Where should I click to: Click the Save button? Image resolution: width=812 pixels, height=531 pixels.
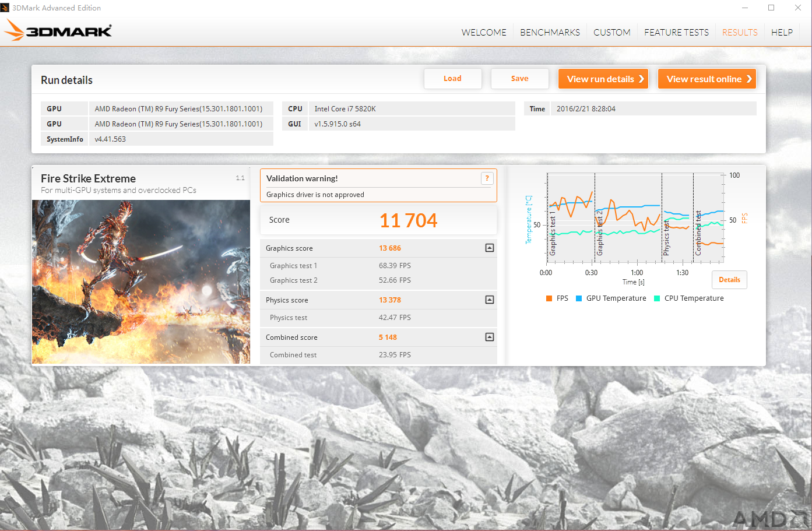520,79
